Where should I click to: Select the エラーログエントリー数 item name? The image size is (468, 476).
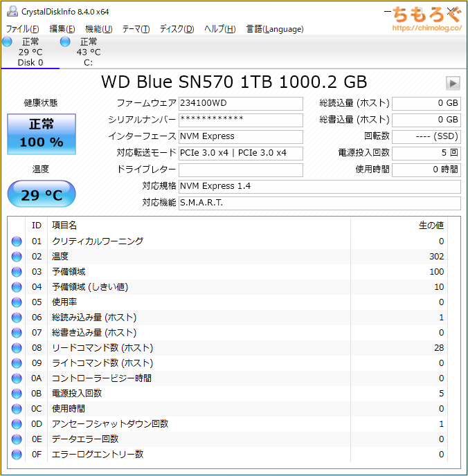click(x=98, y=455)
